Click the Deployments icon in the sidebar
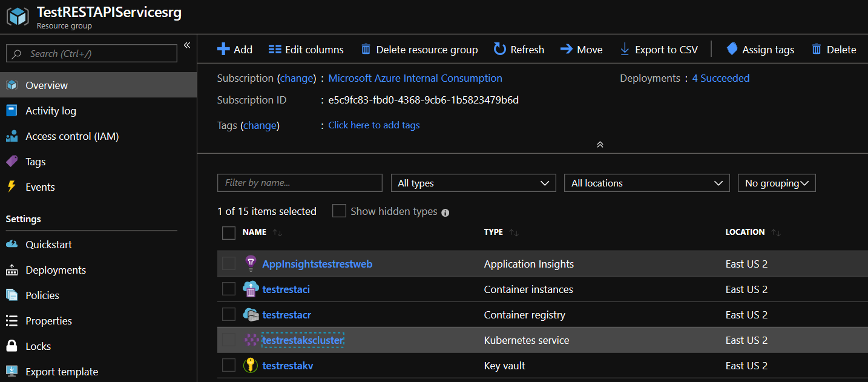868x382 pixels. pos(12,270)
